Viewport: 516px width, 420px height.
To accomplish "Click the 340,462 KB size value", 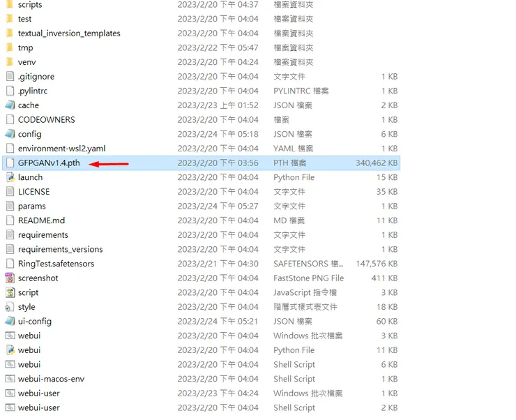I will pos(377,163).
